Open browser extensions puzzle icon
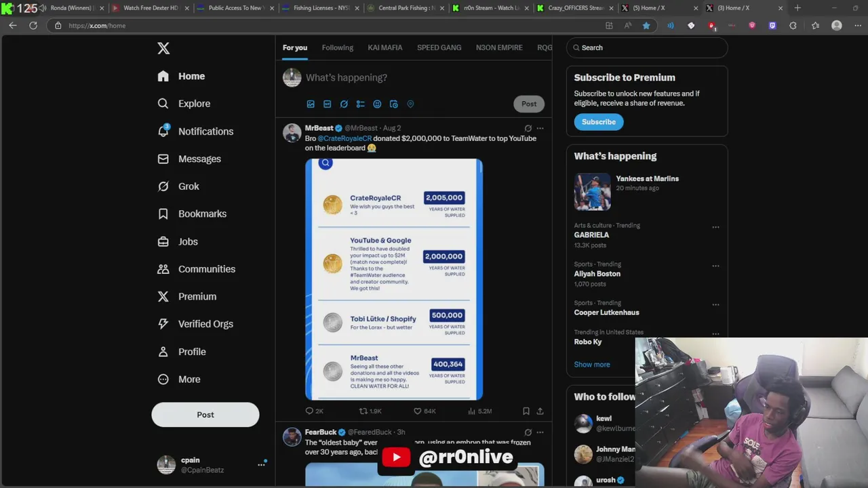The image size is (868, 488). (x=793, y=25)
